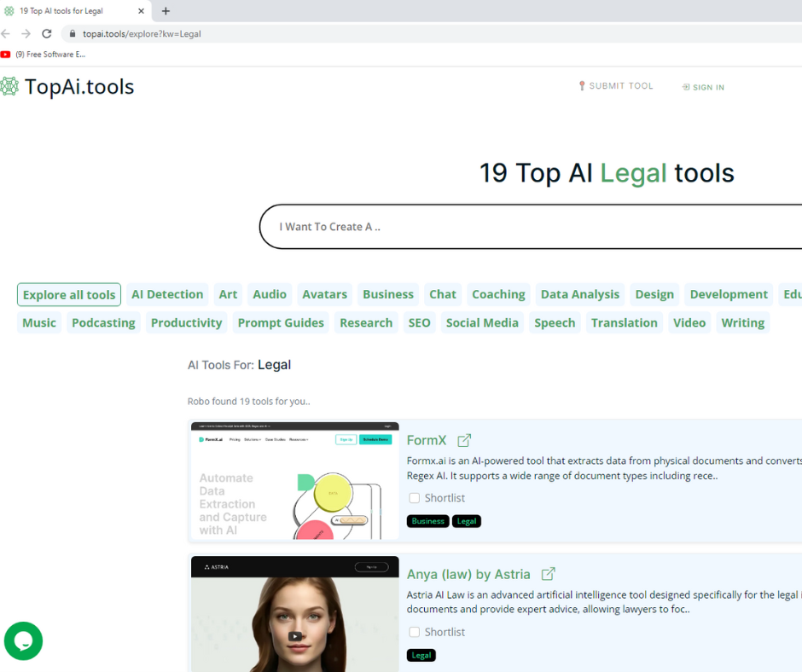Click the '19 Top AI Legal tools' heading
The height and width of the screenshot is (672, 802).
(x=607, y=173)
